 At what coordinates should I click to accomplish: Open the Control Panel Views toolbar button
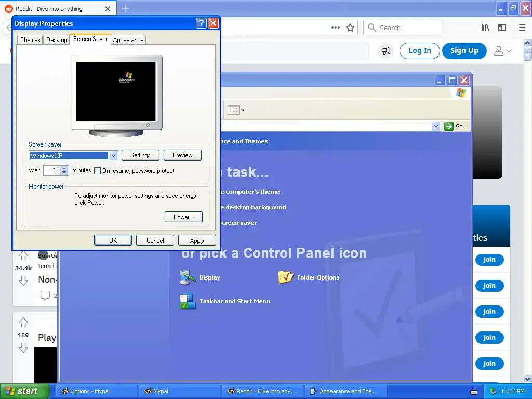[235, 110]
